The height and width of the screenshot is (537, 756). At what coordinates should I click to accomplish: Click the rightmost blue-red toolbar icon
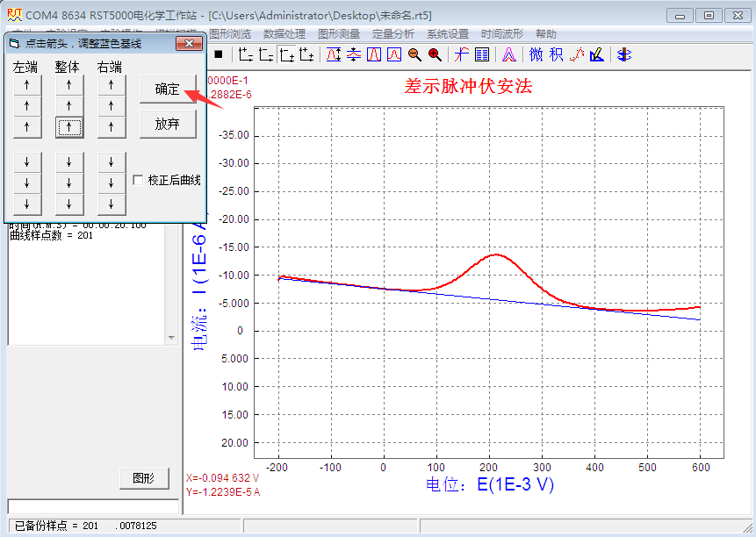(623, 54)
